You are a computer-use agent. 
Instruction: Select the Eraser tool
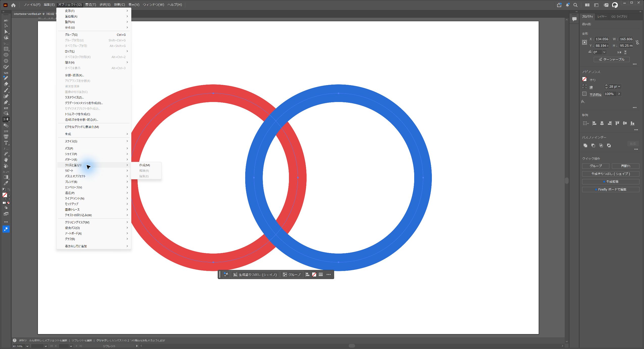click(6, 84)
